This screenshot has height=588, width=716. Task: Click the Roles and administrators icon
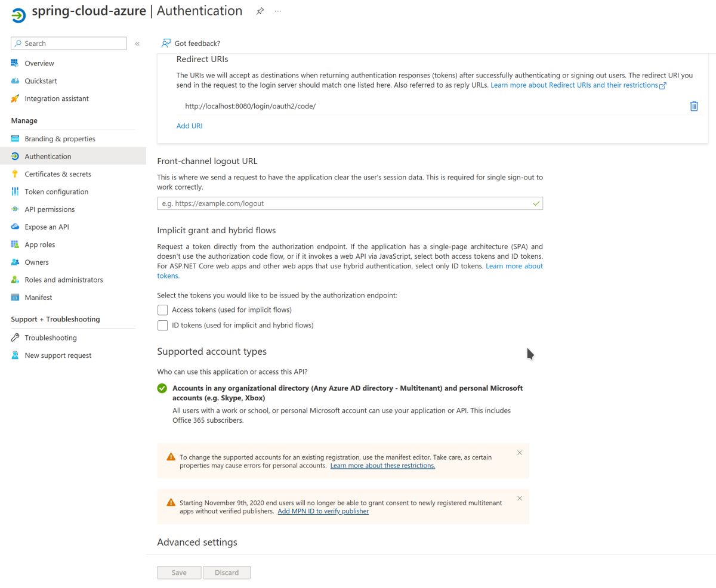(x=15, y=280)
